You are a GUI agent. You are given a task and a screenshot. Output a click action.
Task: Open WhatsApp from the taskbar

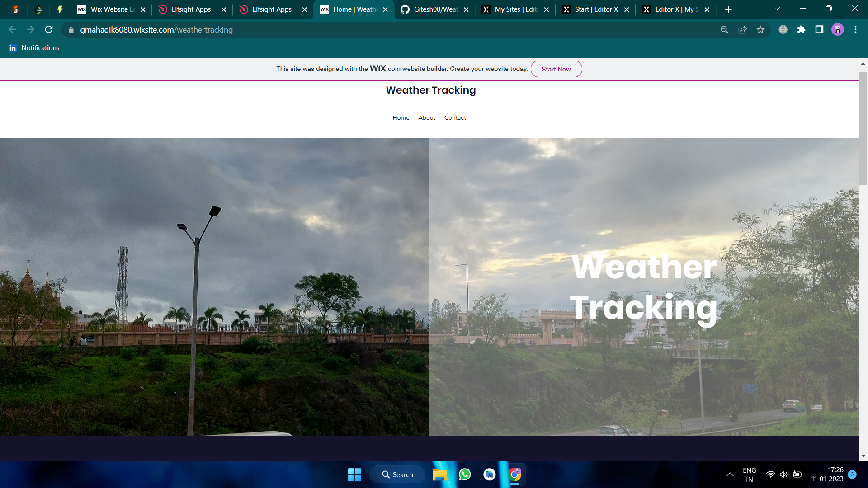click(x=465, y=474)
